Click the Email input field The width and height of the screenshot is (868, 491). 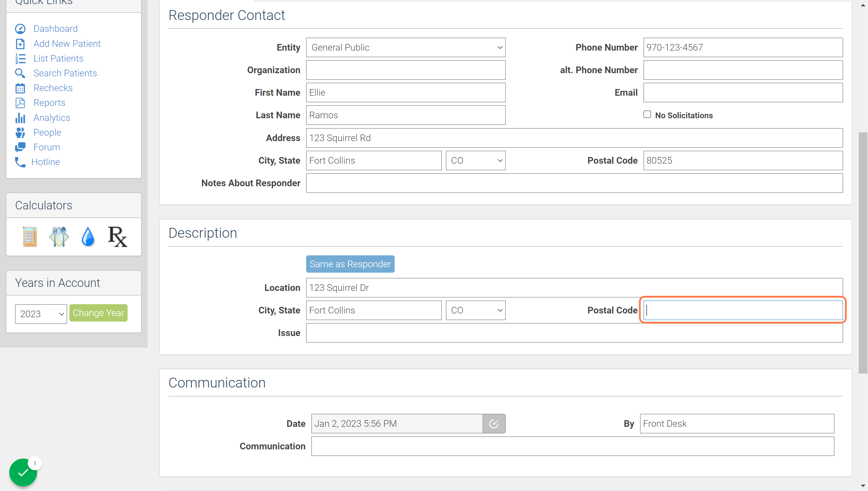(743, 93)
